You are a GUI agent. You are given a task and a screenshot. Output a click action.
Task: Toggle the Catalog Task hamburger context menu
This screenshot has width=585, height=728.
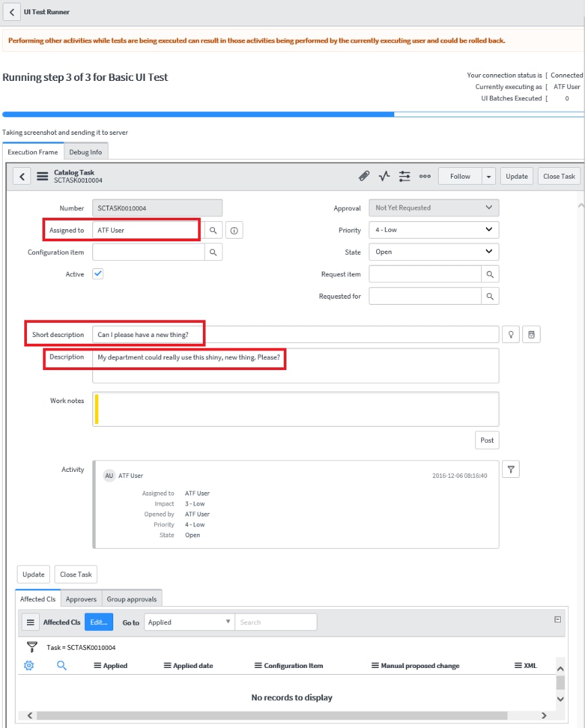tap(42, 177)
